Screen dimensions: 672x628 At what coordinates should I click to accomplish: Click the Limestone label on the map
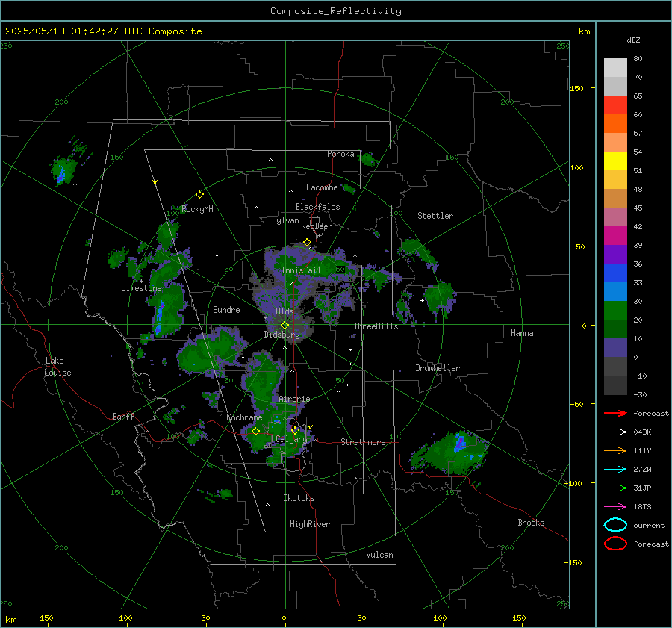pyautogui.click(x=141, y=288)
